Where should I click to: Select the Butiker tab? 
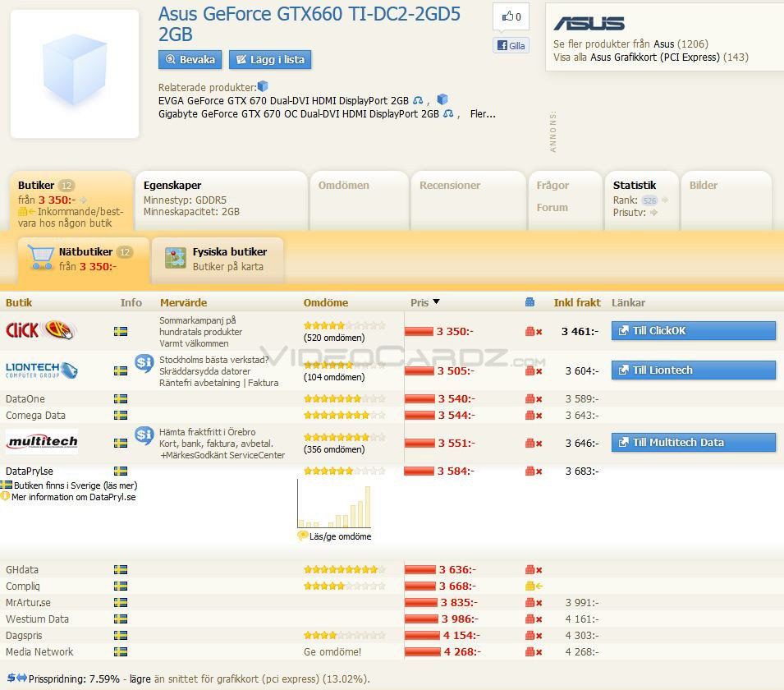coord(71,202)
